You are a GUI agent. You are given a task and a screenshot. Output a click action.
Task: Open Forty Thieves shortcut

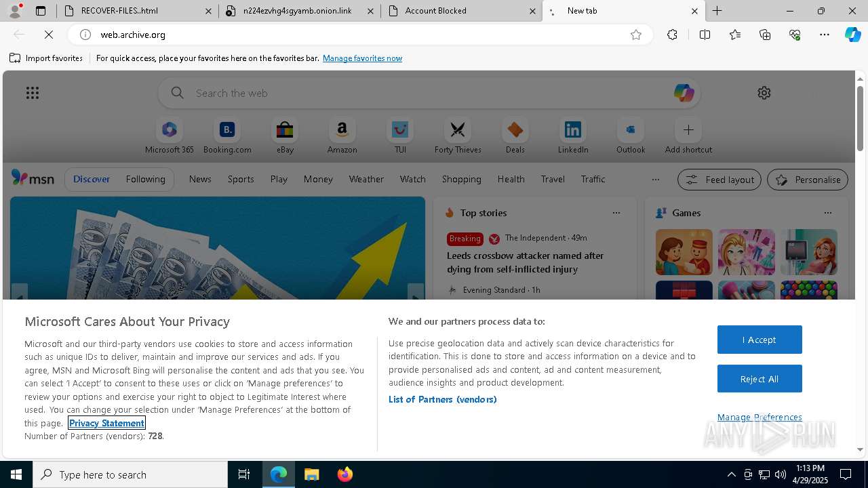pos(458,136)
